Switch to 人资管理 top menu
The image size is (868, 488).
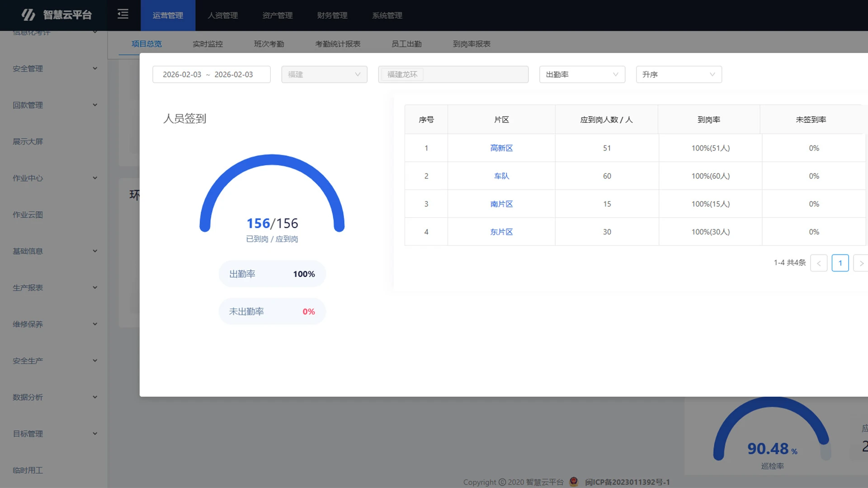222,15
